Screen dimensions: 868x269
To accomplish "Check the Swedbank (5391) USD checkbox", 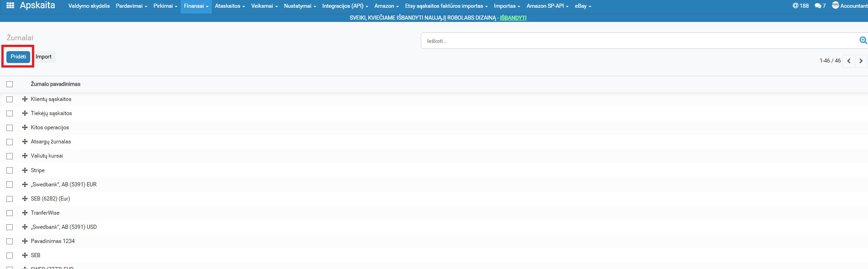I will (x=10, y=227).
